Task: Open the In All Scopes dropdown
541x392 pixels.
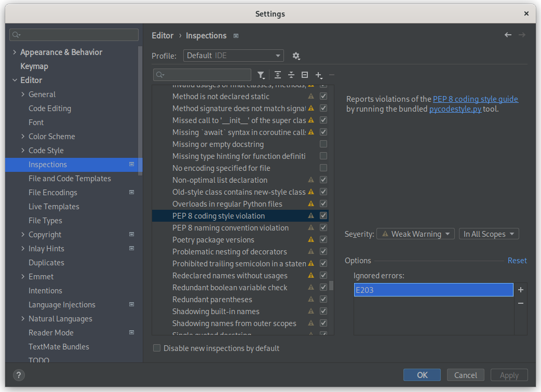Action: (x=489, y=234)
